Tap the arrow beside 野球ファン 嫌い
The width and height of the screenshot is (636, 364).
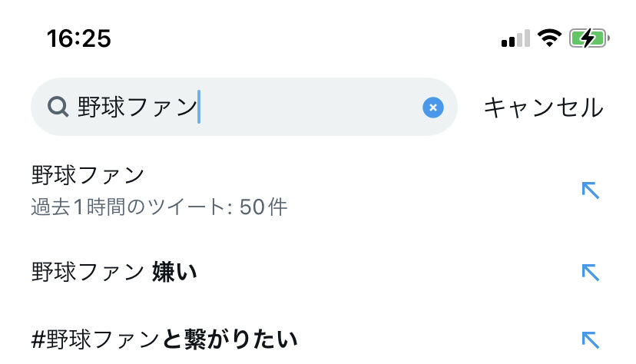point(590,273)
